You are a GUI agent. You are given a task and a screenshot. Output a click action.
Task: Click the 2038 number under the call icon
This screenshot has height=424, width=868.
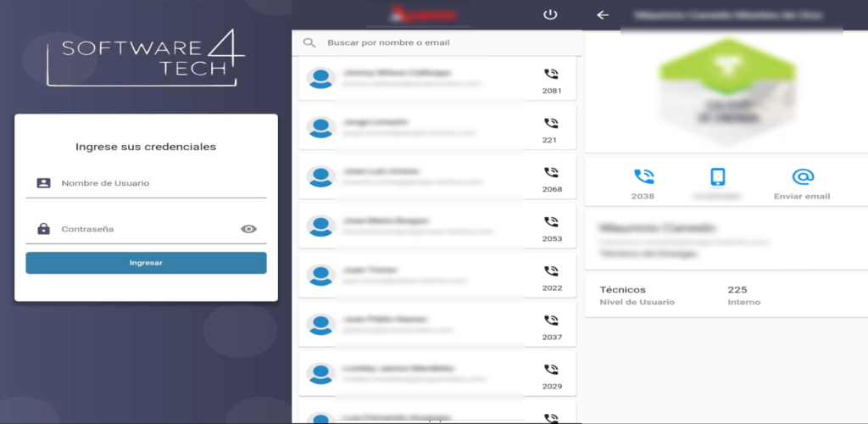(643, 197)
